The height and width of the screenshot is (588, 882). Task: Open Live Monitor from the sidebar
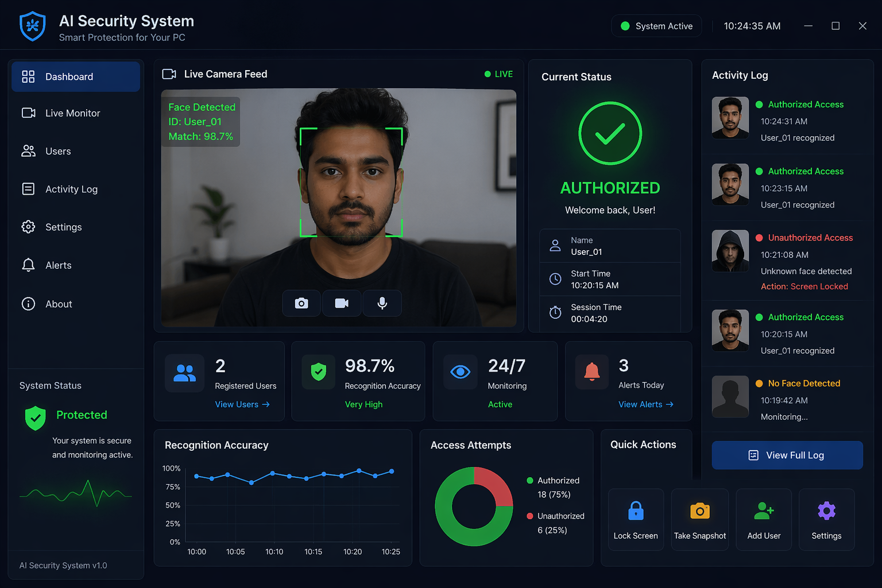coord(76,113)
